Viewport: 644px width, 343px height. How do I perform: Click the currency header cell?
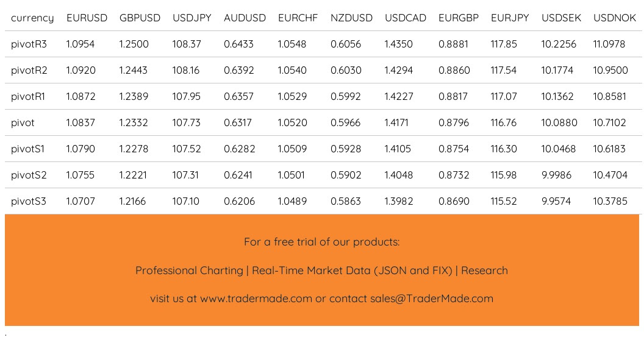coord(32,18)
